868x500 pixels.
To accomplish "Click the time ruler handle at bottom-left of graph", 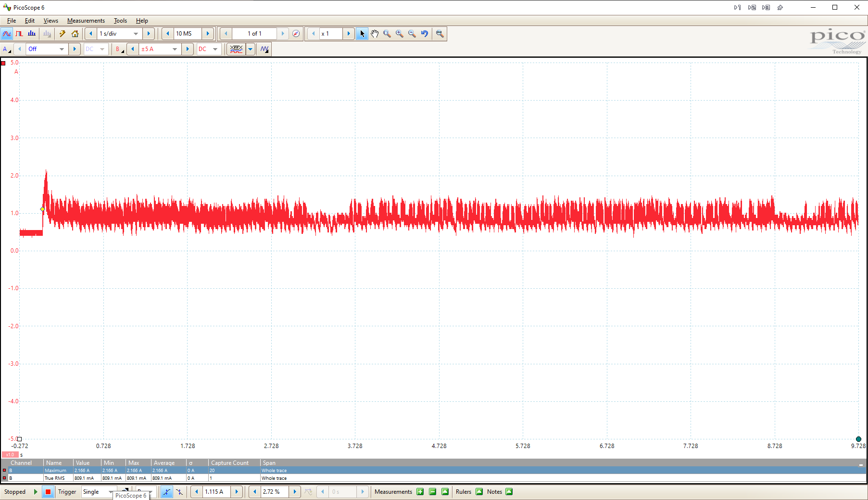I will click(20, 439).
